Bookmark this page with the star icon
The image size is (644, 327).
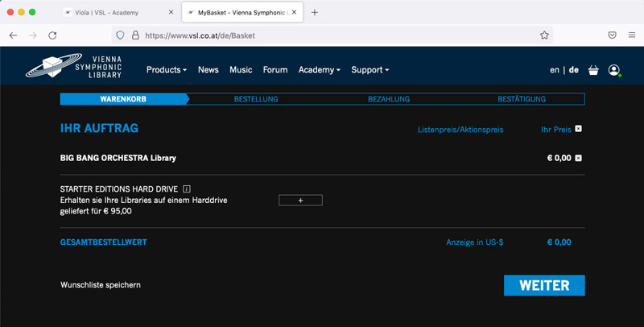coord(545,35)
